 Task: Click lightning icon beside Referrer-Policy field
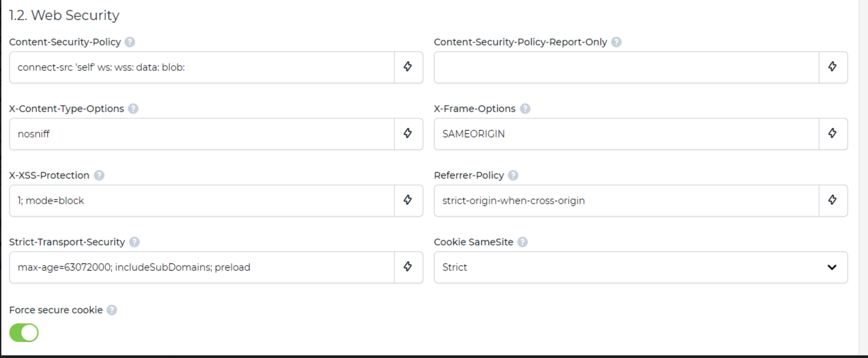point(833,200)
